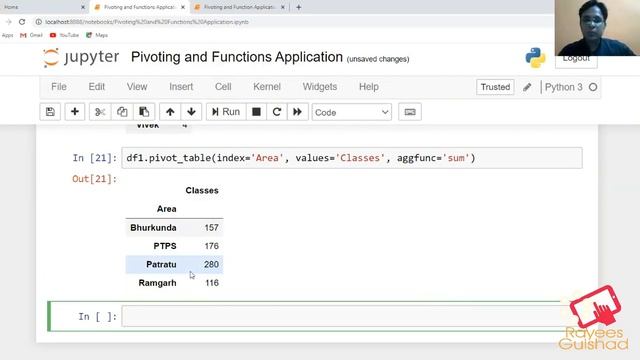Open the Gmail bookmark
This screenshot has width=640, height=360.
click(31, 35)
